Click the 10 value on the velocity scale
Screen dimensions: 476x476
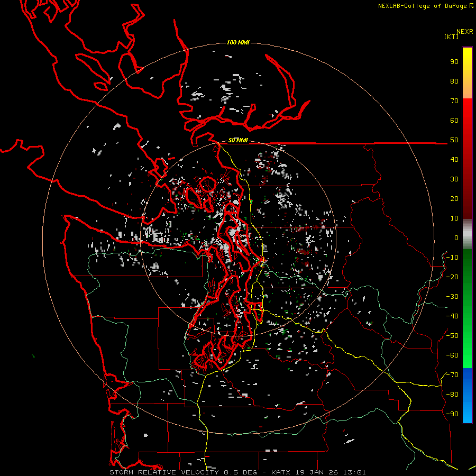click(454, 218)
